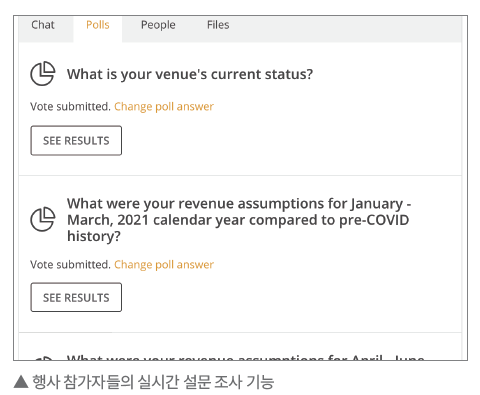
Task: Click "Vote submitted." text under January-March revenue poll
Action: point(70,265)
